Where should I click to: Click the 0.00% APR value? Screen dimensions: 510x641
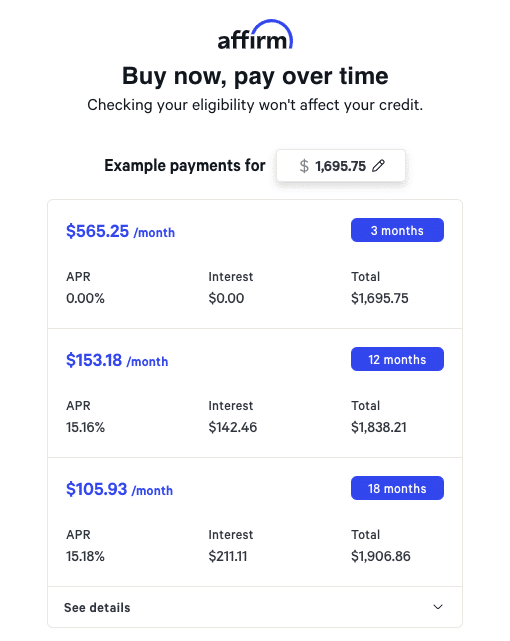(x=85, y=298)
